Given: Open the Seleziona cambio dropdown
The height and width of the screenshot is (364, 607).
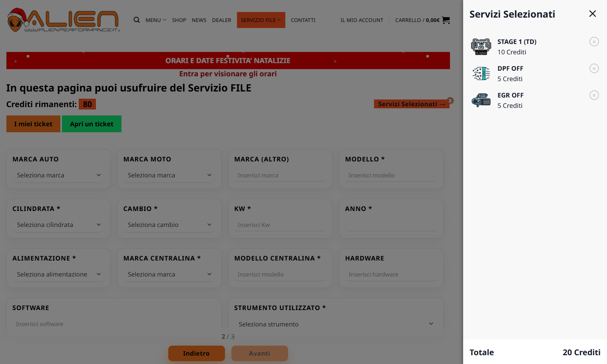Looking at the screenshot, I should (169, 225).
